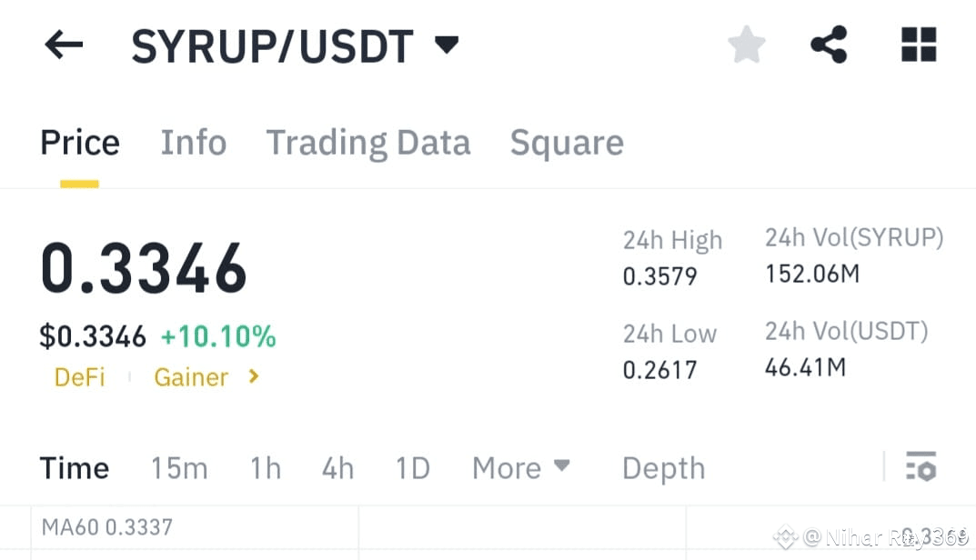The width and height of the screenshot is (976, 560).
Task: Tap the back arrow to exit the chart
Action: (63, 45)
